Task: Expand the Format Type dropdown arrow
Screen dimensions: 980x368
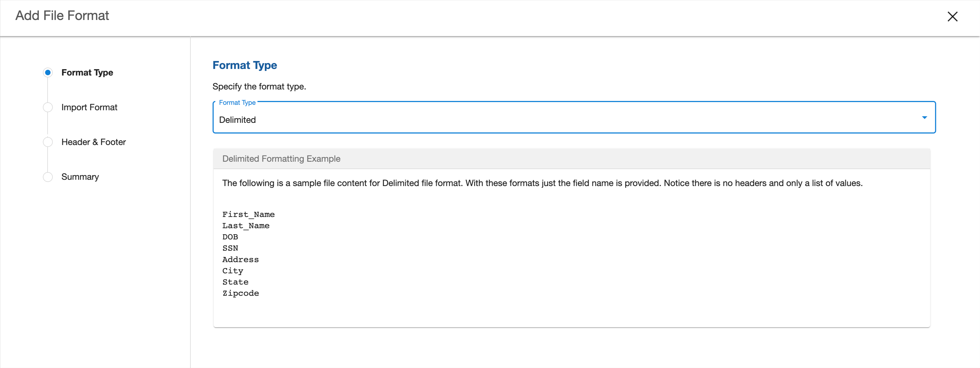Action: click(x=924, y=117)
